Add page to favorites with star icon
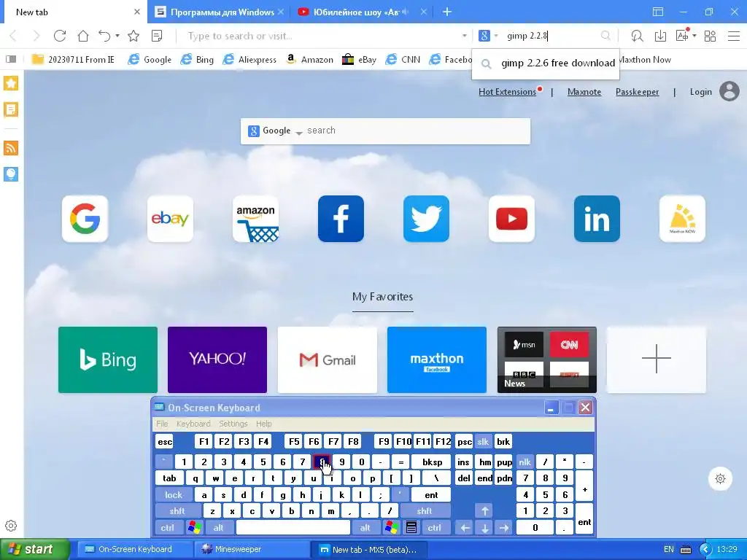The height and width of the screenshot is (560, 747). (x=134, y=36)
